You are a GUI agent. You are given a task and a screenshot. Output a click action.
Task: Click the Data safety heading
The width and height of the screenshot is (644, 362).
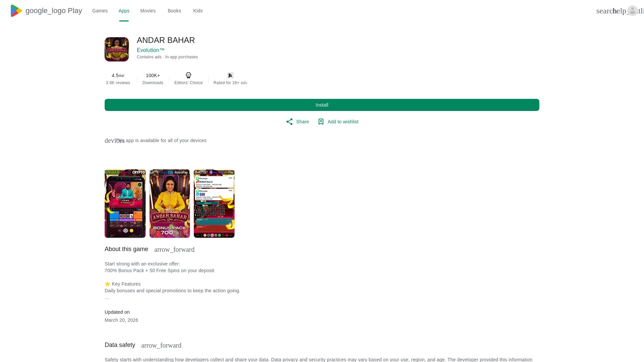point(120,345)
